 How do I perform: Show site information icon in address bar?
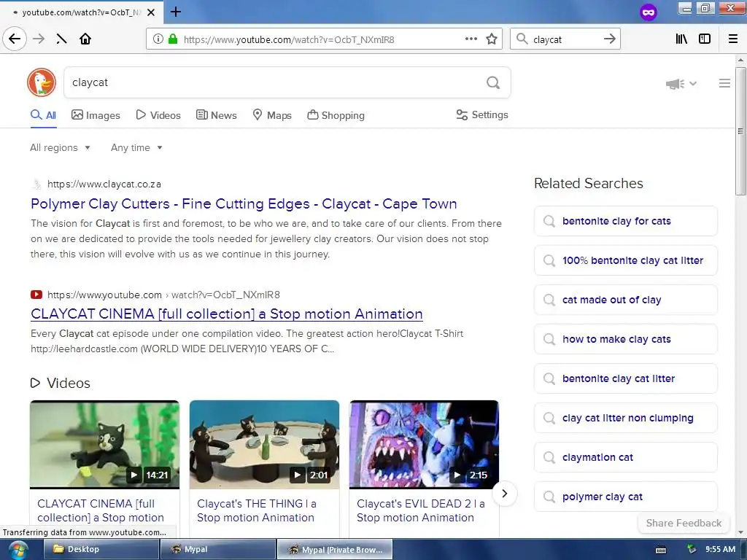(x=158, y=39)
